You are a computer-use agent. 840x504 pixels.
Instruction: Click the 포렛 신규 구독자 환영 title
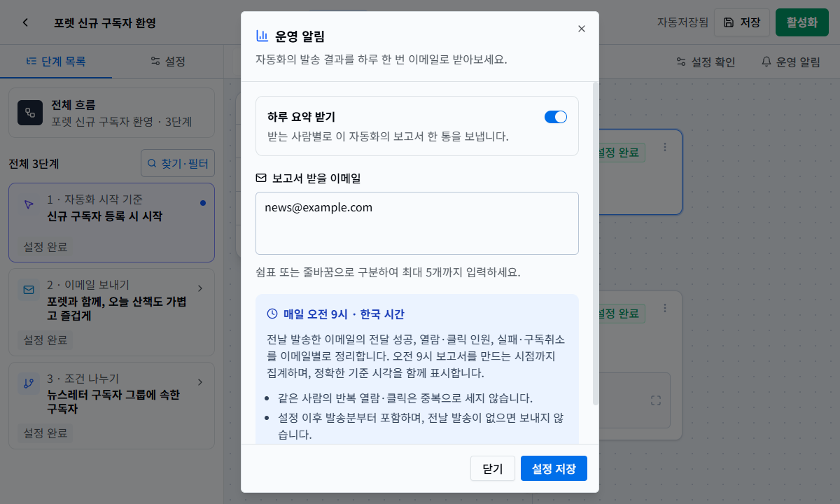[x=105, y=22]
